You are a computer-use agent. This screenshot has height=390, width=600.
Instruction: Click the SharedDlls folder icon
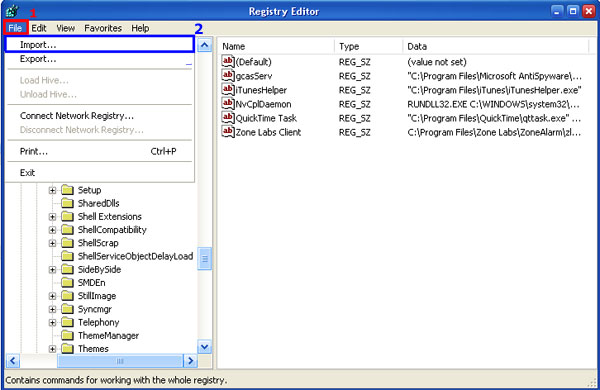(67, 203)
